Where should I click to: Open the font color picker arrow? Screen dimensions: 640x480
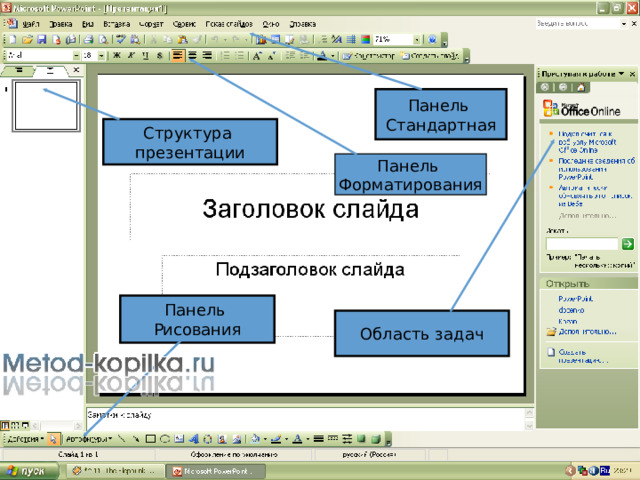tap(333, 56)
